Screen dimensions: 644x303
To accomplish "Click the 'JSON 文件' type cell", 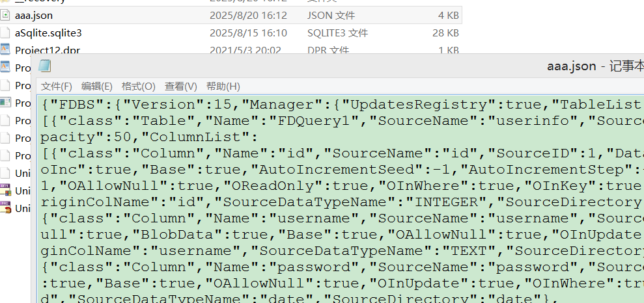I will 331,16.
